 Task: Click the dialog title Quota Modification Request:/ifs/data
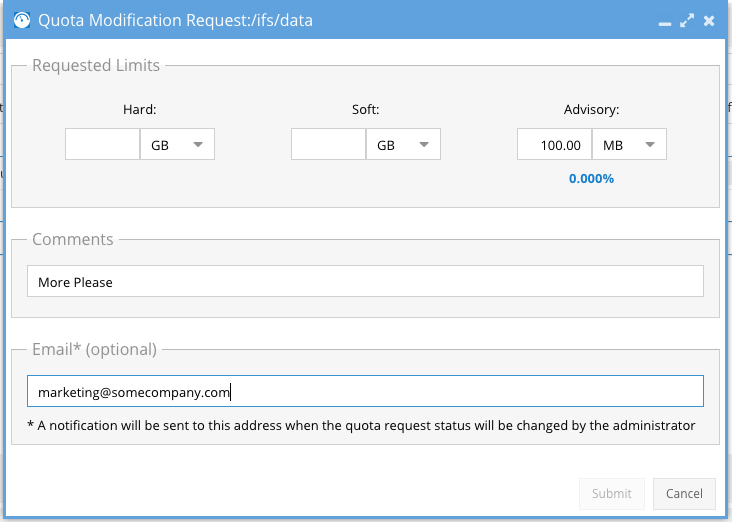pos(176,20)
